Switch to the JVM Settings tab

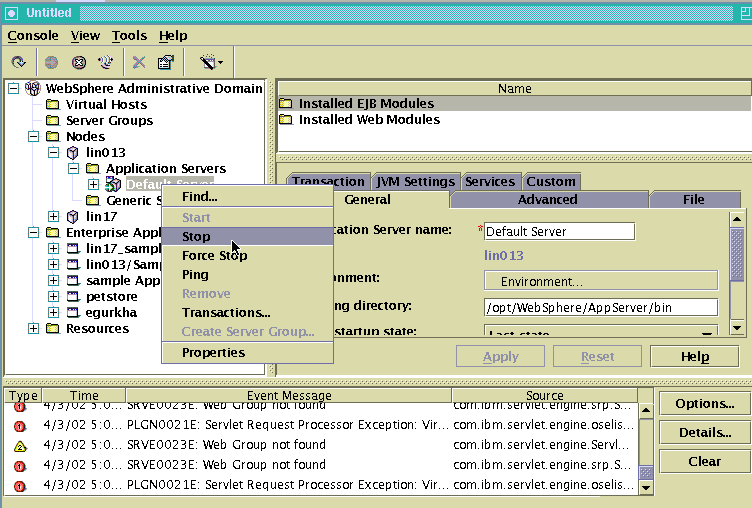click(415, 181)
